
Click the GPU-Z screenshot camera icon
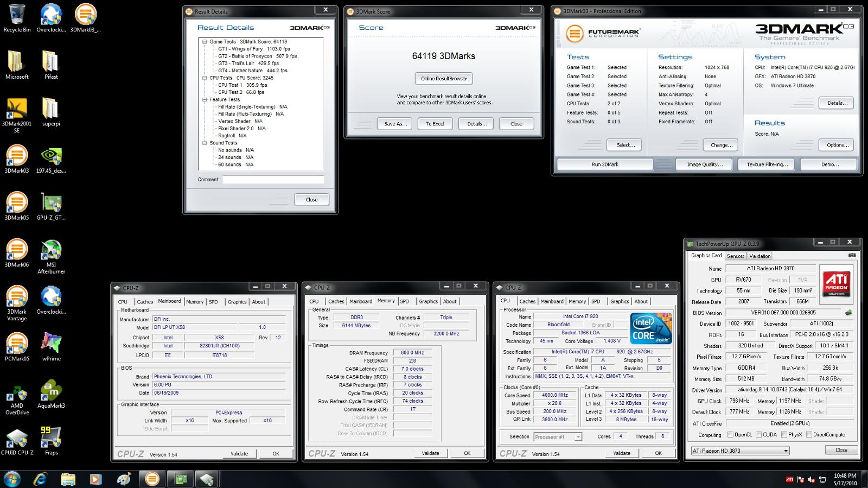(x=852, y=255)
